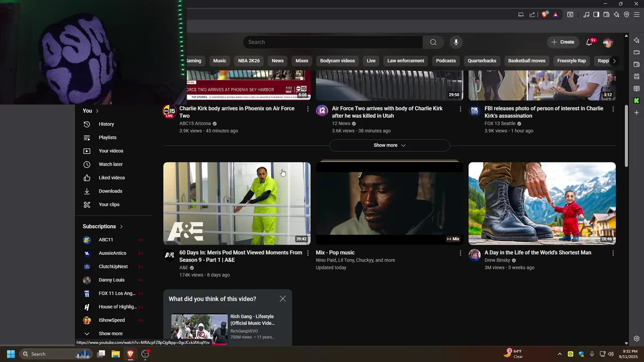Open the Brave playlist music note icon

pos(586,15)
